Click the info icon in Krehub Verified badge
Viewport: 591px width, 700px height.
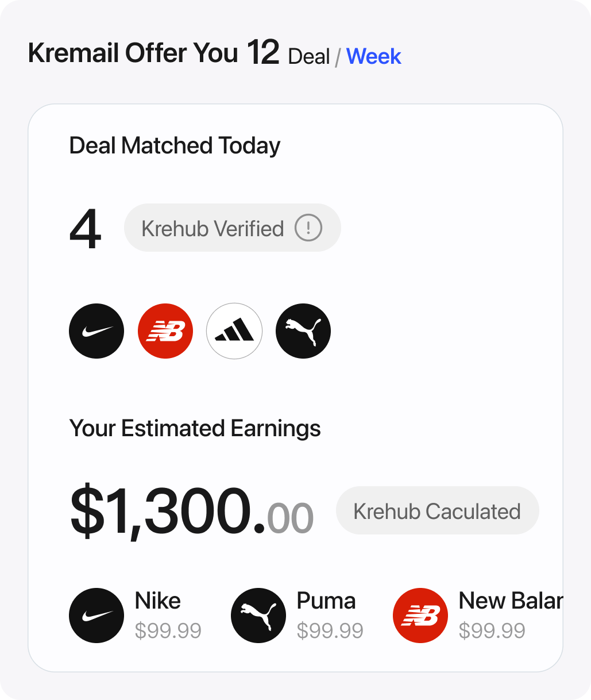(x=308, y=228)
